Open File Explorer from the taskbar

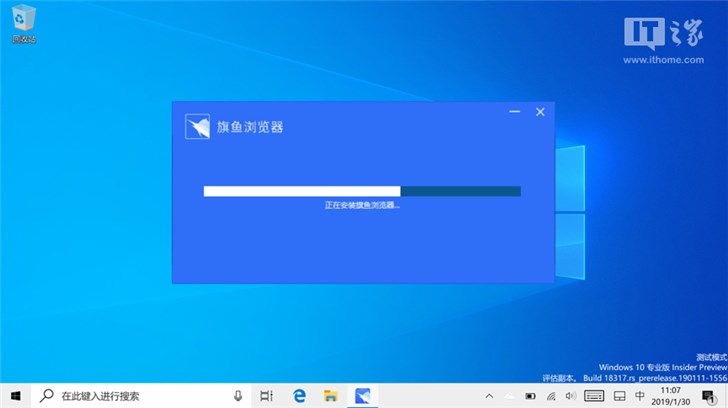[x=331, y=396]
